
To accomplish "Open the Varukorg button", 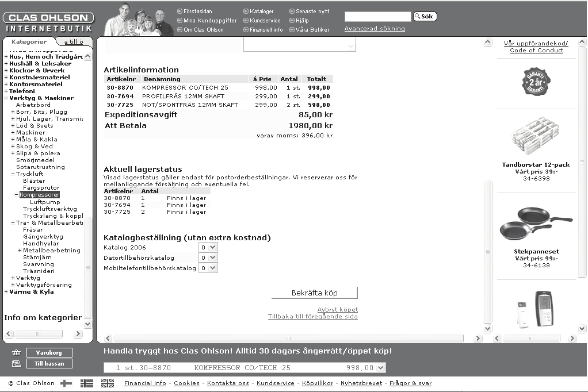I will (49, 353).
